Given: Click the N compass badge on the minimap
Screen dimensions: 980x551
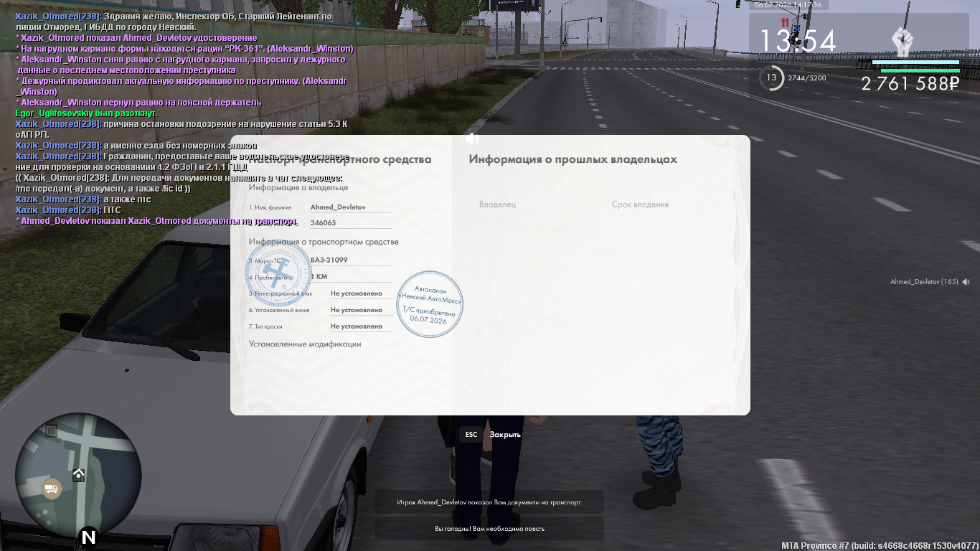Looking at the screenshot, I should tap(88, 537).
